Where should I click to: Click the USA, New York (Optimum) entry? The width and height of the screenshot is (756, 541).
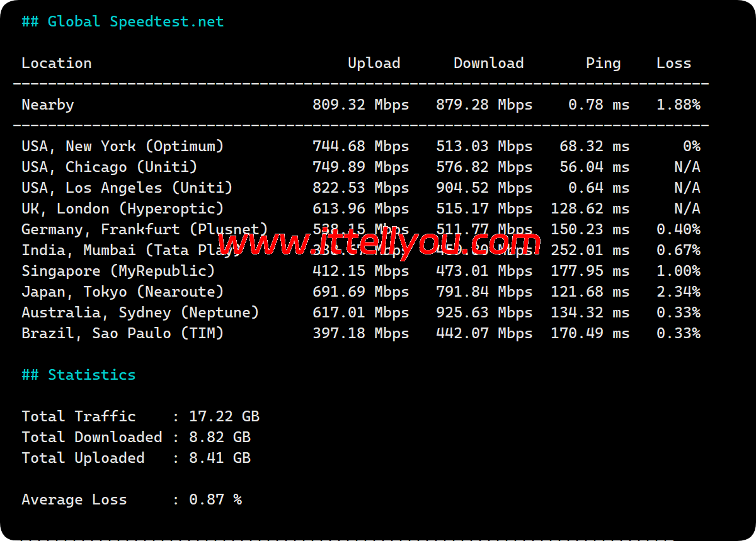click(x=123, y=146)
